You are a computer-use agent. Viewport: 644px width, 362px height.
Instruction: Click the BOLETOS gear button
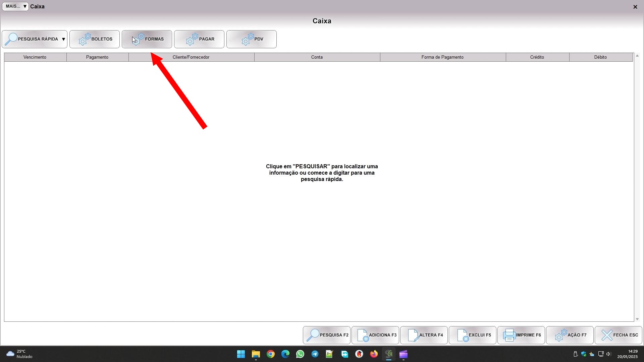[95, 39]
